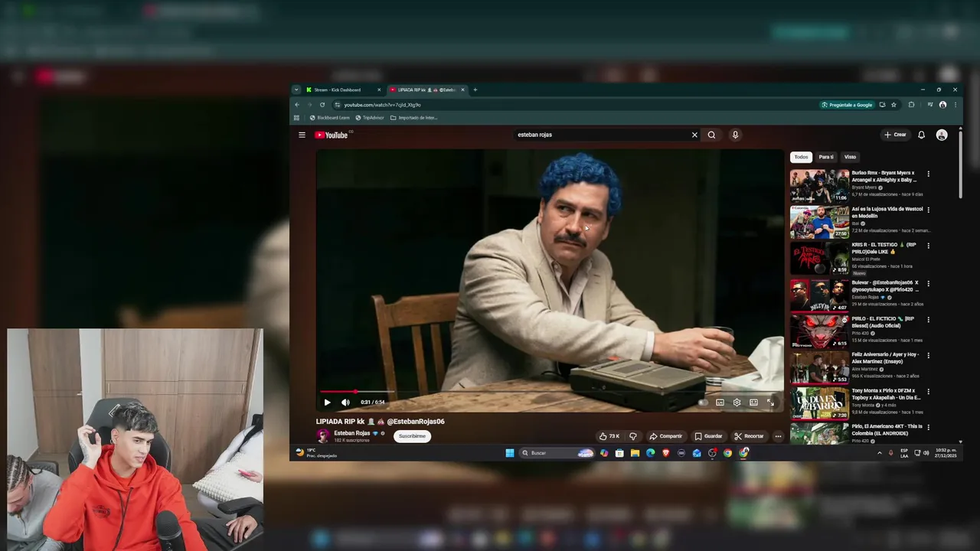Open the Bulevar suggested video title
The height and width of the screenshot is (551, 980).
886,286
